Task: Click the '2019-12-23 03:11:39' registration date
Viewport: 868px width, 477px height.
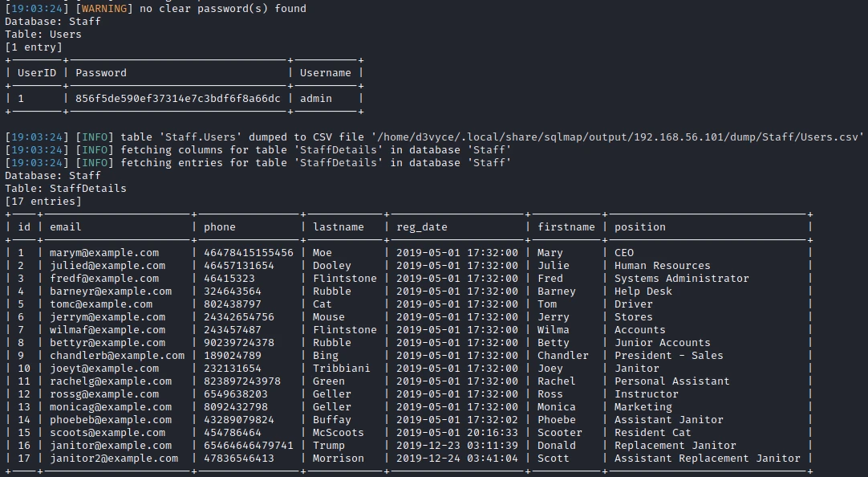Action: coord(457,446)
